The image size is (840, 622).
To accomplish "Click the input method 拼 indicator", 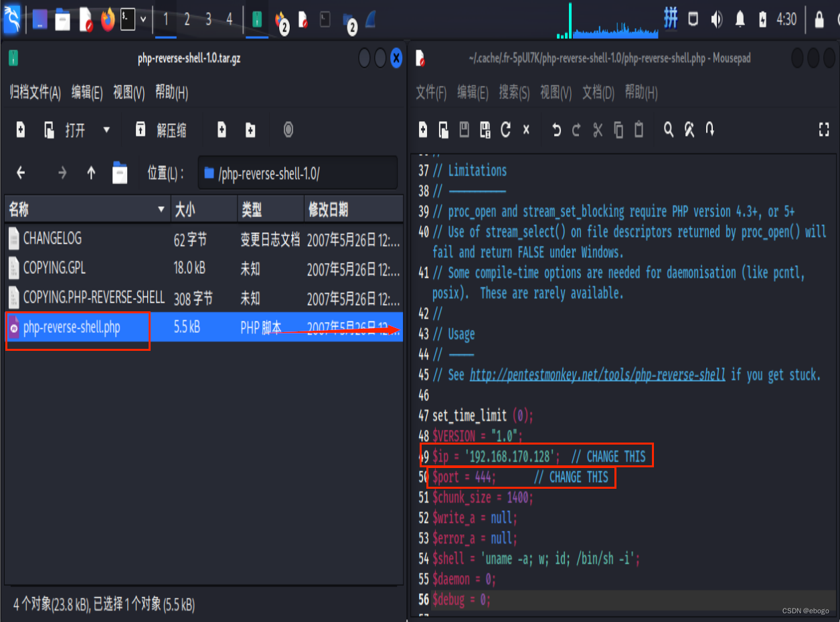I will point(671,19).
